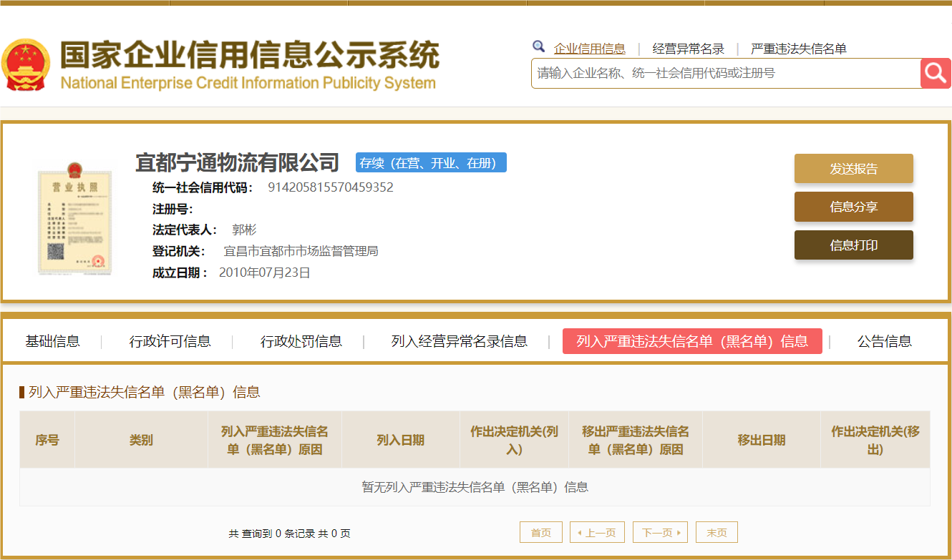Click the 移出日期 column header

[762, 440]
